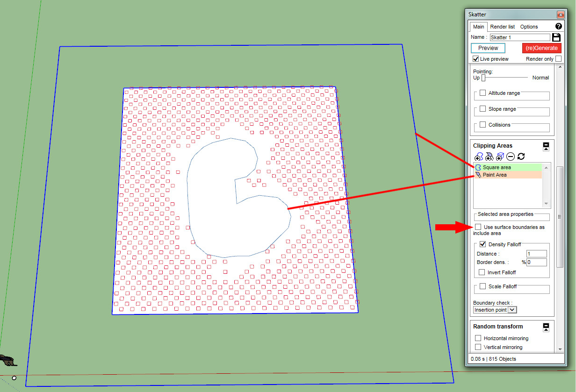
Task: Enable the Render only checkbox
Action: pyautogui.click(x=558, y=59)
